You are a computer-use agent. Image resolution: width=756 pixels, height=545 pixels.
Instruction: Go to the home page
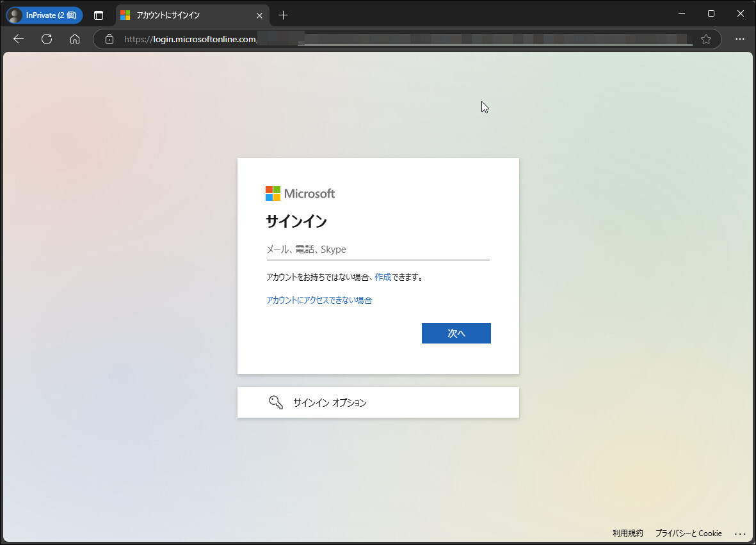pyautogui.click(x=75, y=39)
